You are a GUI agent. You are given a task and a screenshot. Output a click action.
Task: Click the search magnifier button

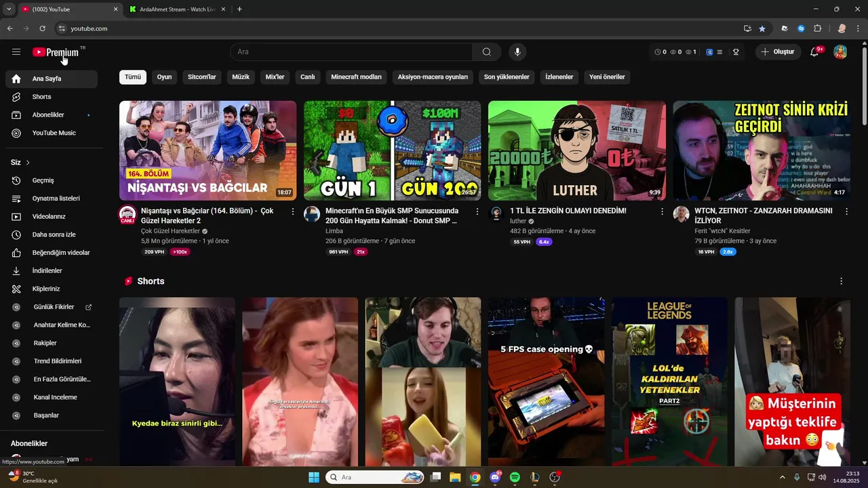tap(487, 52)
